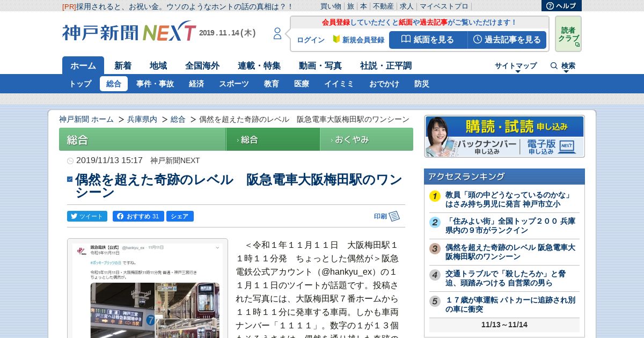Viewport: 644px width, 338px height.
Task: Click the おでかけ sub-navigation item
Action: pyautogui.click(x=384, y=84)
